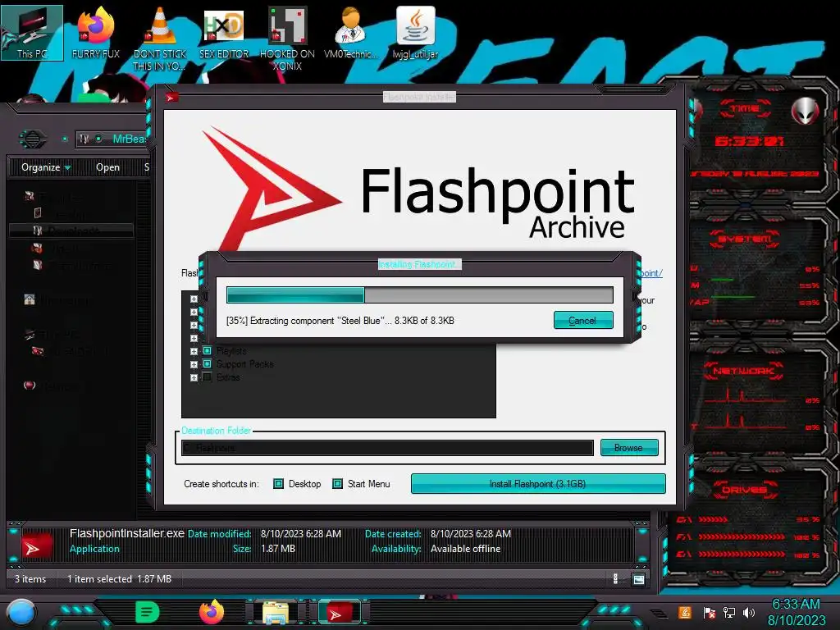Image resolution: width=840 pixels, height=630 pixels.
Task: Click the extraction status text '[35%] Extracting component'
Action: (x=340, y=321)
